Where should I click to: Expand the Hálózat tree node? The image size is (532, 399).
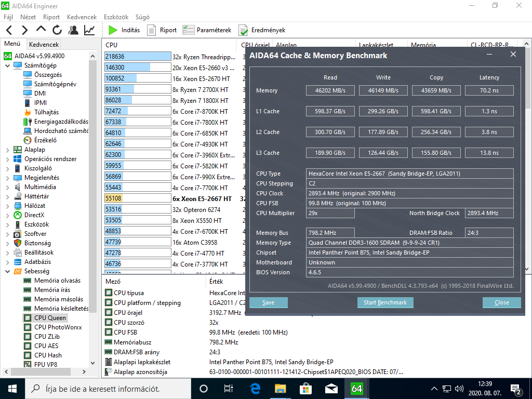7,206
